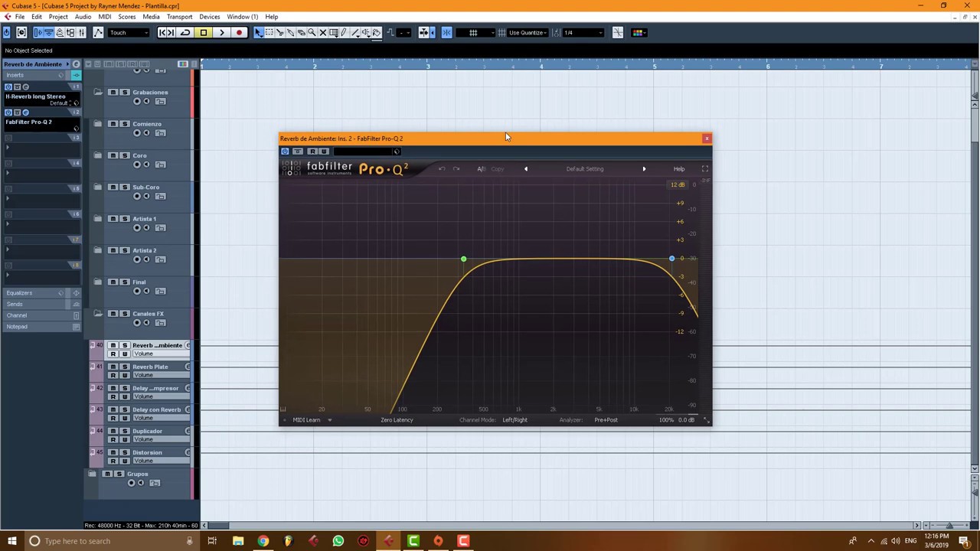Click MIDI Learn in Pro-Q 2
The height and width of the screenshot is (551, 980).
(x=306, y=419)
